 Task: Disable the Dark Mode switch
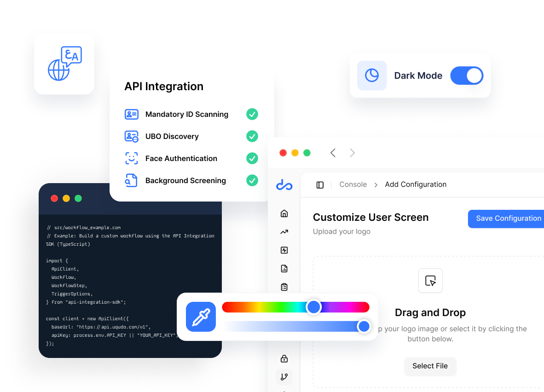[x=466, y=75]
